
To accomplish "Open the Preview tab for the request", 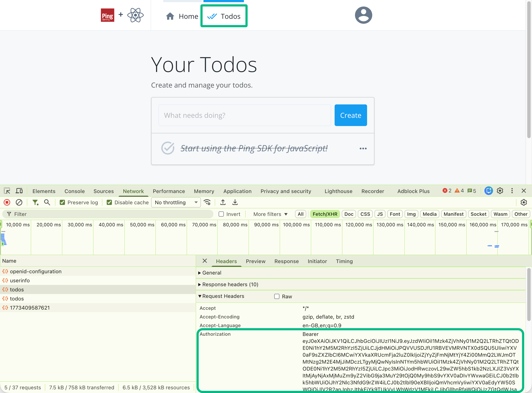I will click(256, 261).
